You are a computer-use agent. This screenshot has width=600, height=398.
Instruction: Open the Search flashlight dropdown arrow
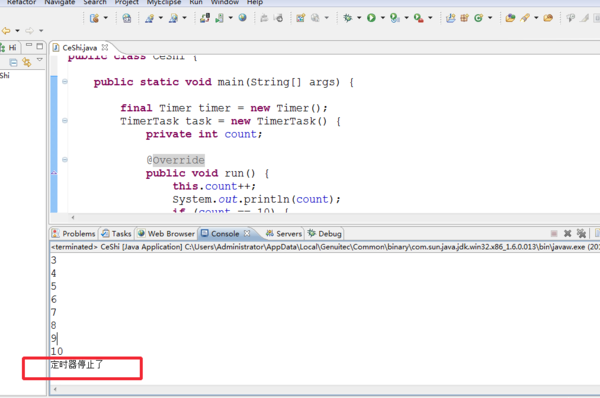click(536, 18)
